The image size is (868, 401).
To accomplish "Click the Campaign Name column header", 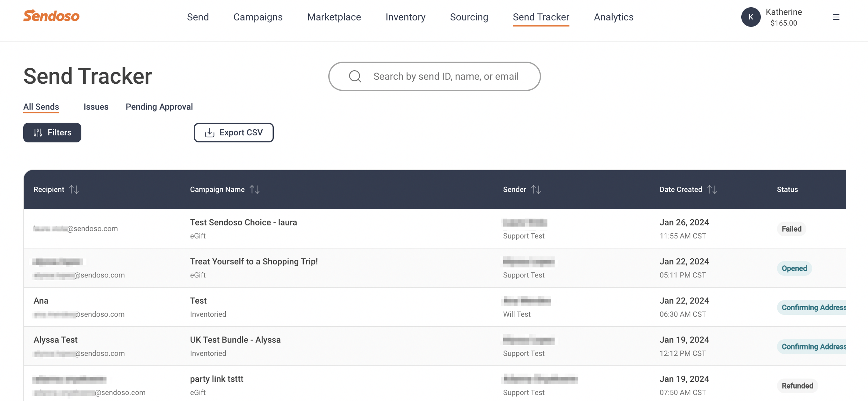I will pos(217,189).
